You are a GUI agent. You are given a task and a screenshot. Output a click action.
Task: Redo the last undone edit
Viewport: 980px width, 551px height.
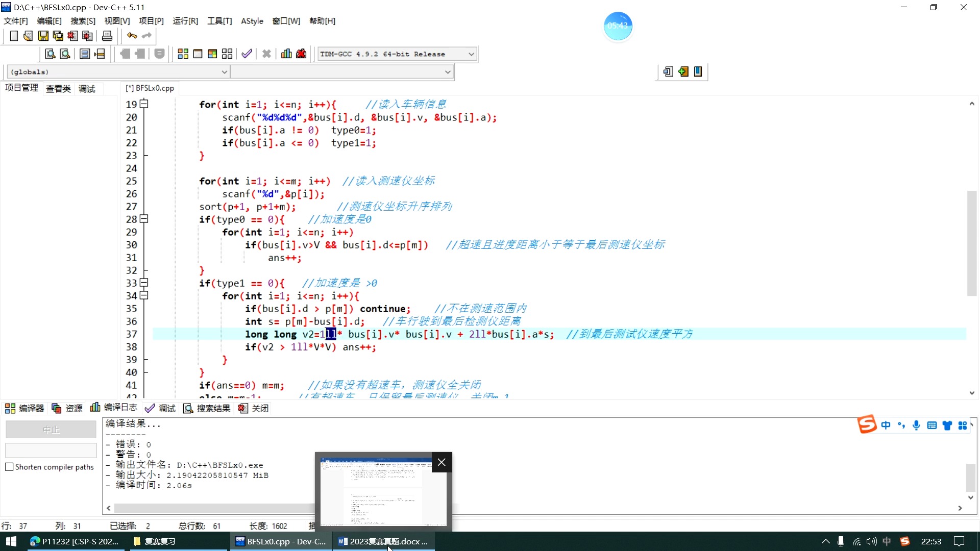click(147, 36)
